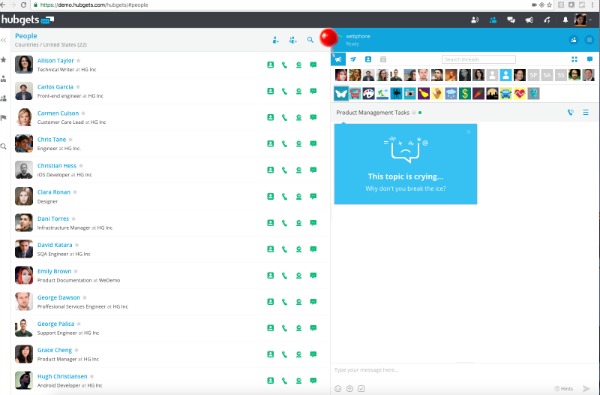This screenshot has height=395, width=600.
Task: Open Carlos Garcia's profile link
Action: 55,87
